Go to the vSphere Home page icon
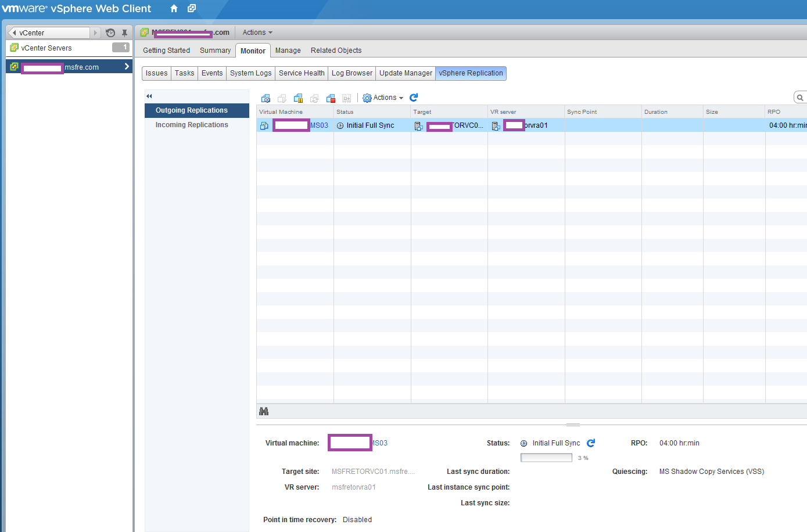 174,8
